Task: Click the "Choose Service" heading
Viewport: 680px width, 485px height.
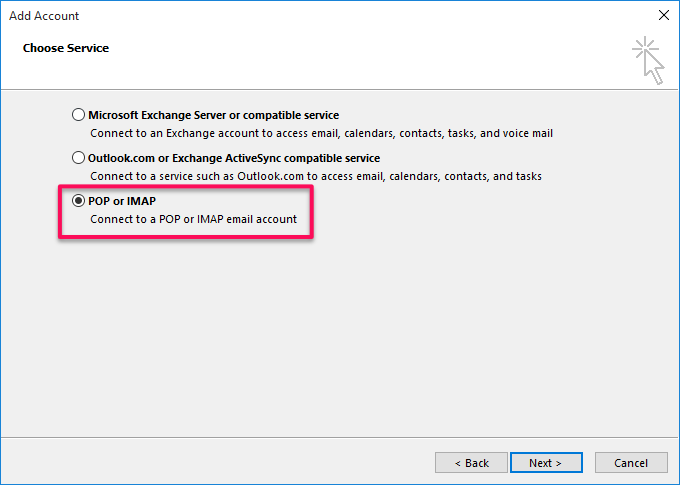Action: (x=66, y=48)
